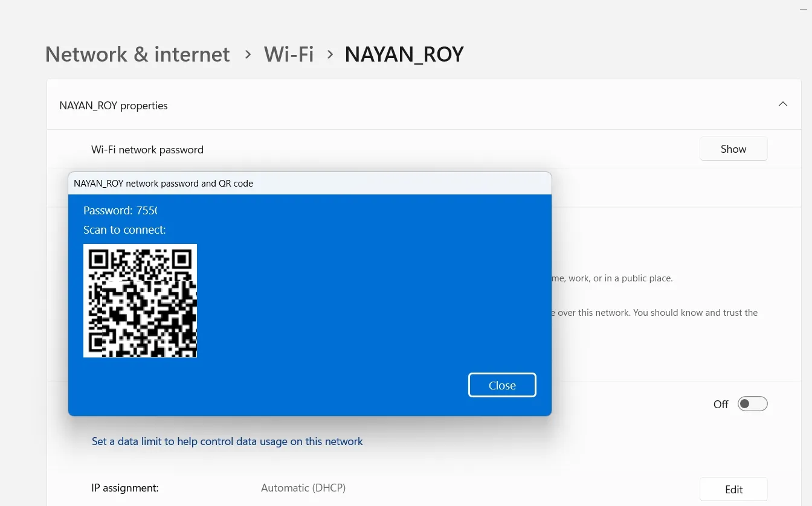Click the 'Automatic (DHCP)' value

[x=303, y=488]
